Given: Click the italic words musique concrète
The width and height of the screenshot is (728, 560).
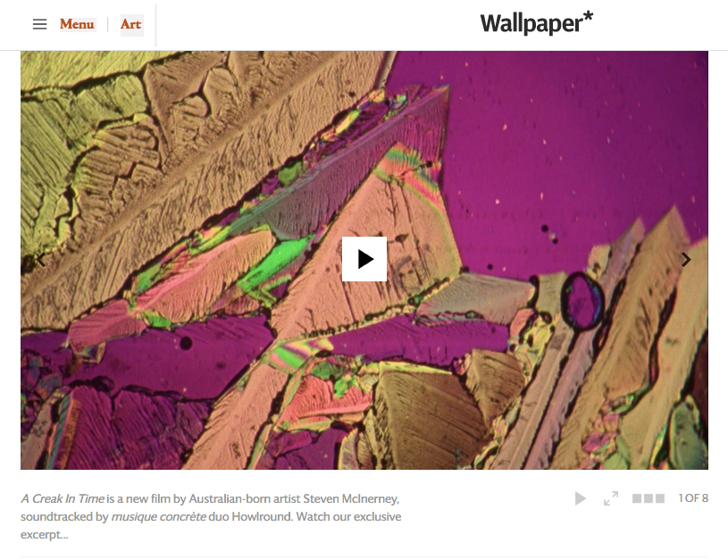Looking at the screenshot, I should tap(159, 517).
